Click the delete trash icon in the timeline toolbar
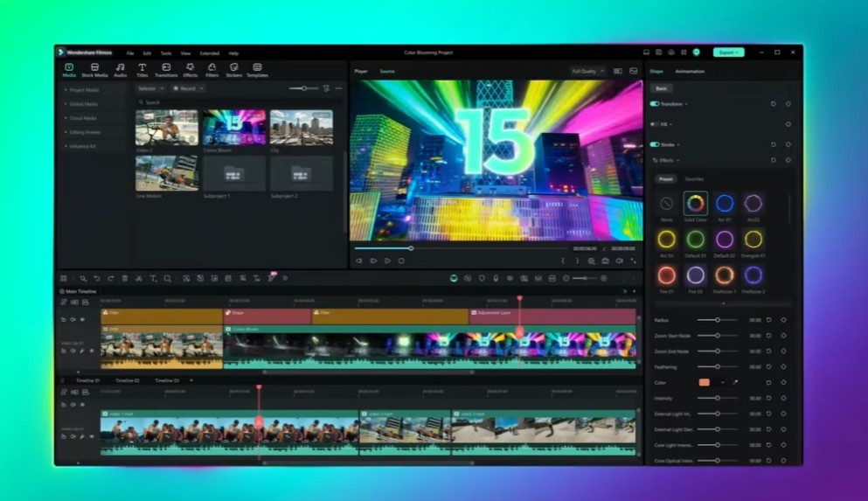 (125, 278)
